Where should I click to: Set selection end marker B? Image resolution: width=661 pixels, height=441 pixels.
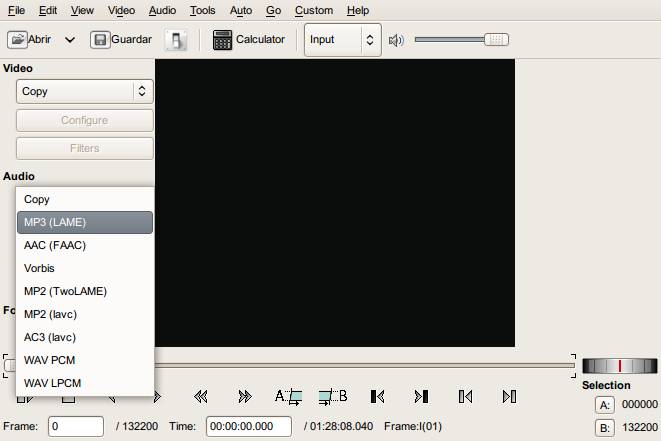[332, 396]
